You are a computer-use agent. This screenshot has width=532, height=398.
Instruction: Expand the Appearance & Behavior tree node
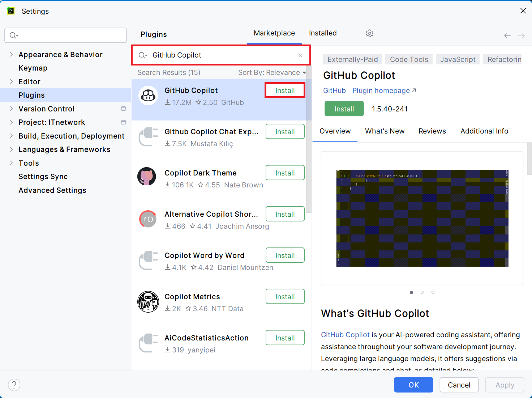point(11,54)
